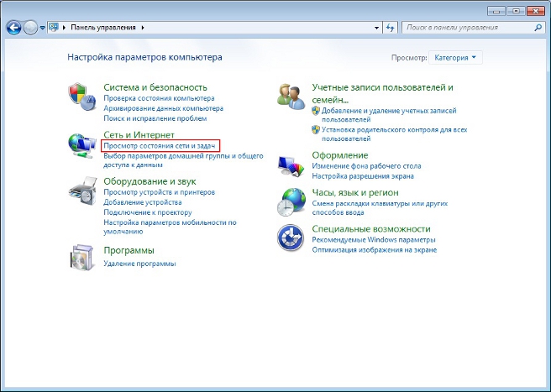This screenshot has width=551, height=392.
Task: Open Часы, язык и регион category
Action: [355, 192]
